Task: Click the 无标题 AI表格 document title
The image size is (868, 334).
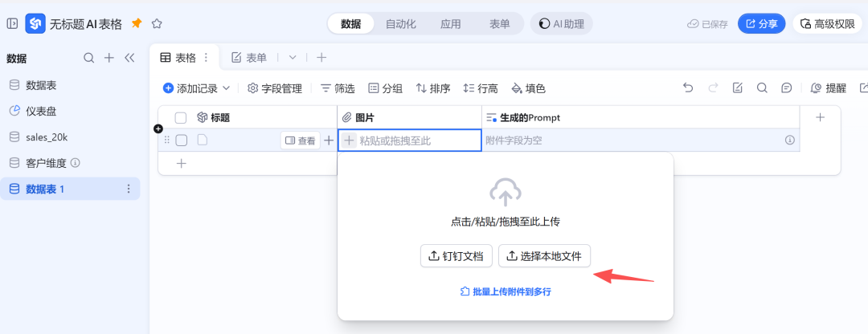Action: click(x=88, y=24)
